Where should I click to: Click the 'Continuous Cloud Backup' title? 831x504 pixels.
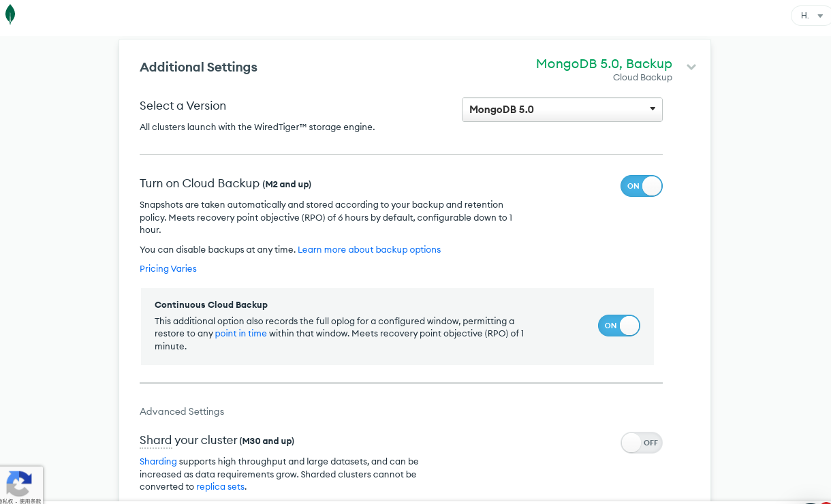211,305
